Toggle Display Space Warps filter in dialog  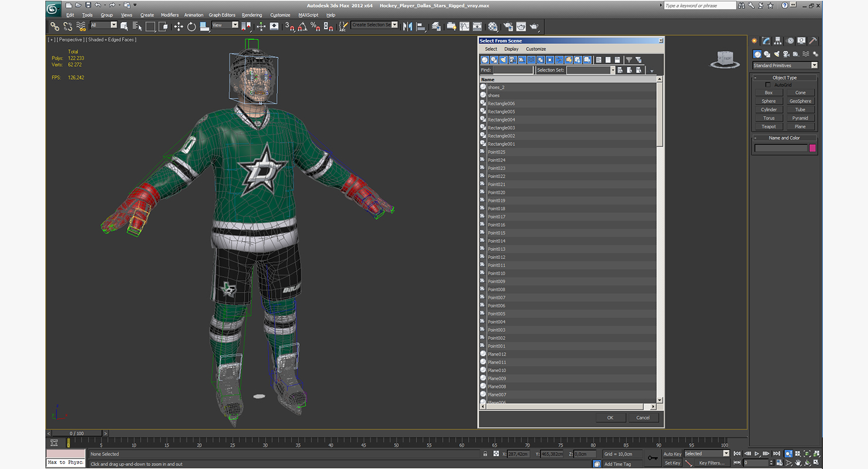pos(531,60)
